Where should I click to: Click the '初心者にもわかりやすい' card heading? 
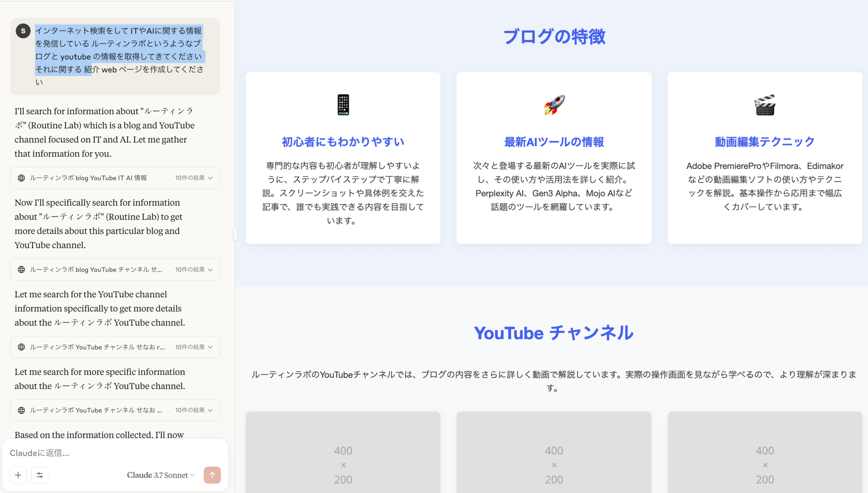(343, 142)
